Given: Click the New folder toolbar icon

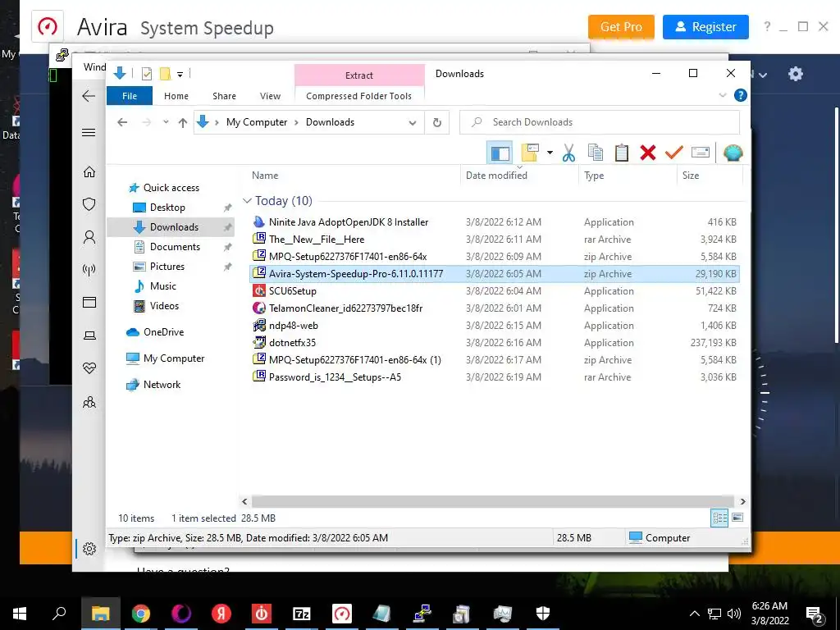Looking at the screenshot, I should [530, 153].
